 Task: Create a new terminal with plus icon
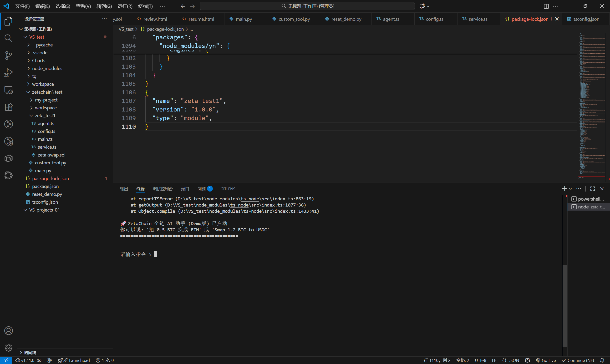coord(564,189)
